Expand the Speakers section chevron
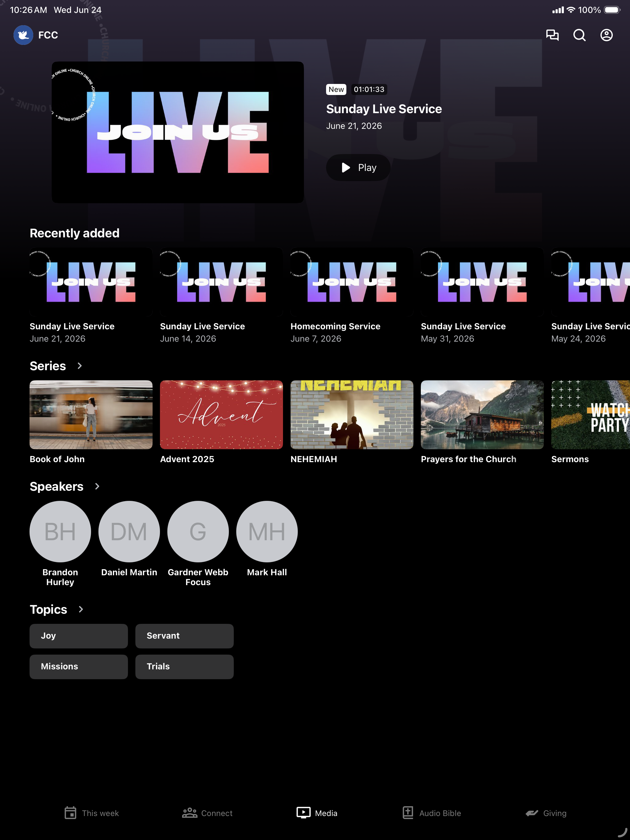The height and width of the screenshot is (840, 630). (97, 486)
